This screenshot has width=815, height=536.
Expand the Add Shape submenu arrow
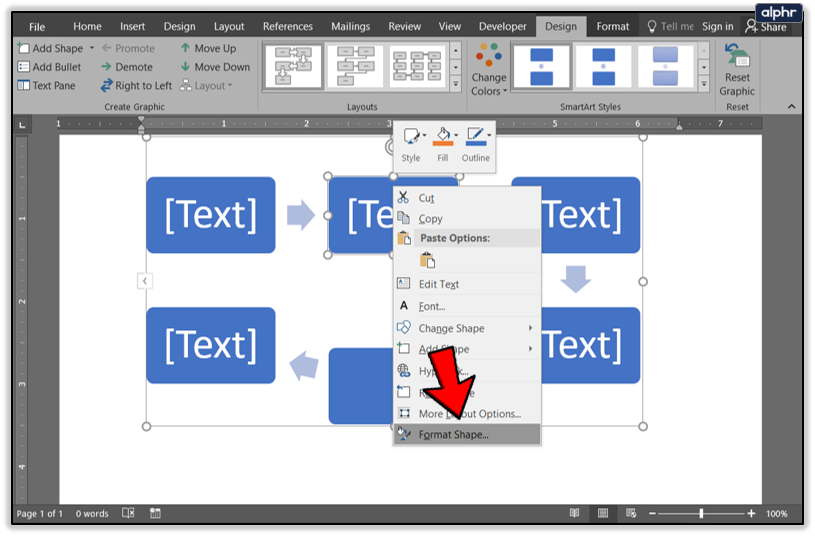click(x=530, y=349)
